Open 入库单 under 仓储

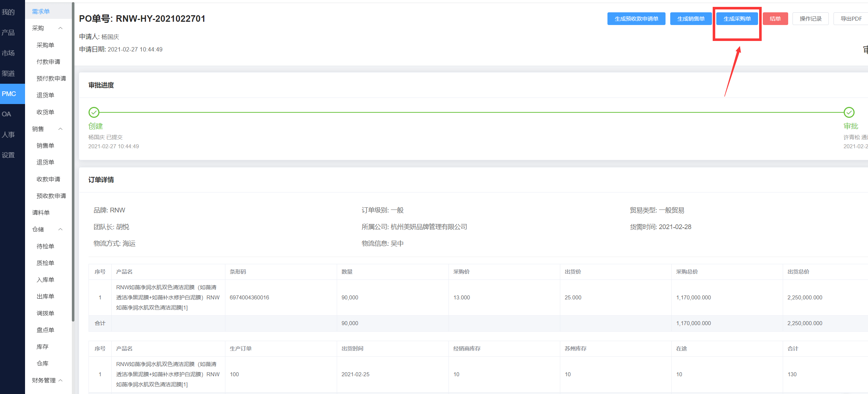[x=45, y=280]
